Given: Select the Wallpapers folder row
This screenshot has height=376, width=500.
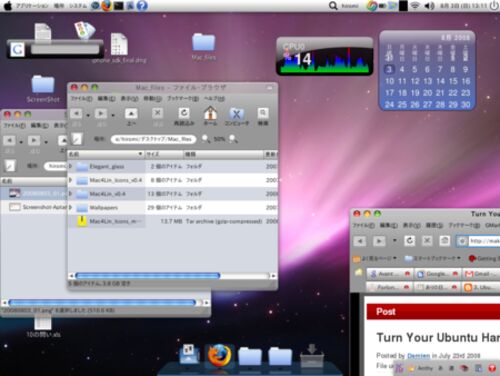Looking at the screenshot, I should [173, 207].
